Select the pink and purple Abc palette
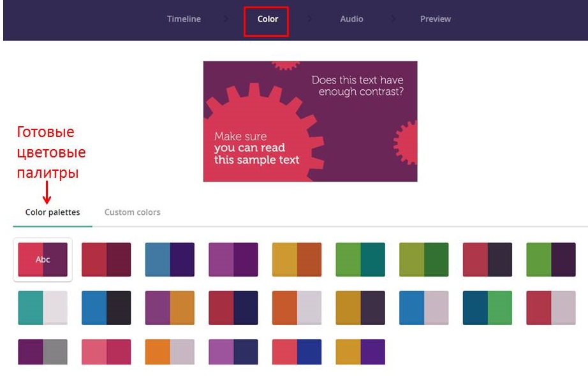This screenshot has height=376, width=588. point(43,259)
